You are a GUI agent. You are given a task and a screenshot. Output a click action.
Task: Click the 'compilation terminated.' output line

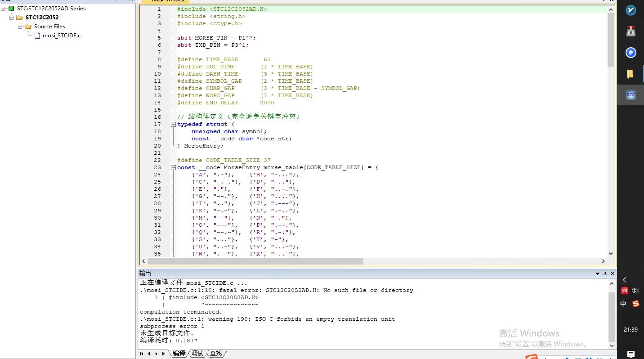(x=181, y=312)
